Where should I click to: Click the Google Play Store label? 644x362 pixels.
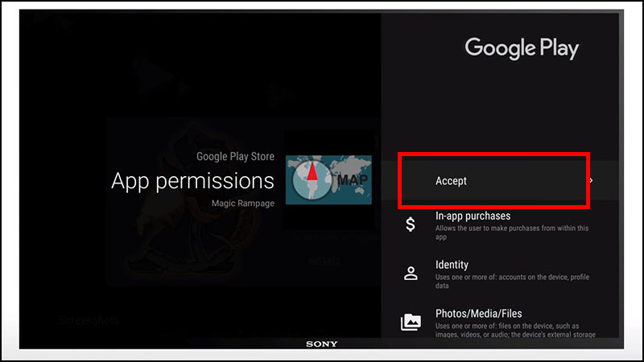pyautogui.click(x=235, y=156)
